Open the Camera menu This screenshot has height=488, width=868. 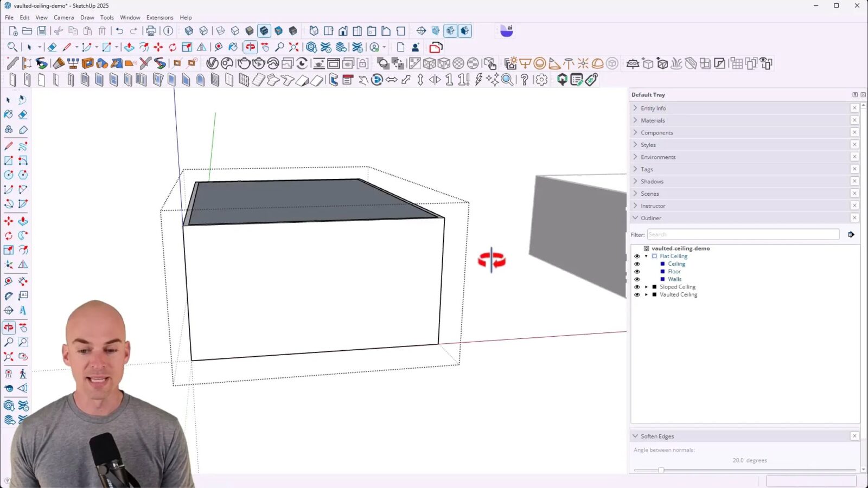click(x=63, y=17)
